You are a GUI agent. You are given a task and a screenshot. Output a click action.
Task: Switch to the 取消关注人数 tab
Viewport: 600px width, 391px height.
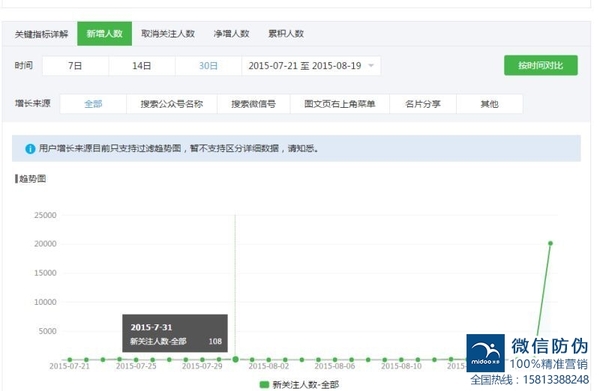[168, 34]
